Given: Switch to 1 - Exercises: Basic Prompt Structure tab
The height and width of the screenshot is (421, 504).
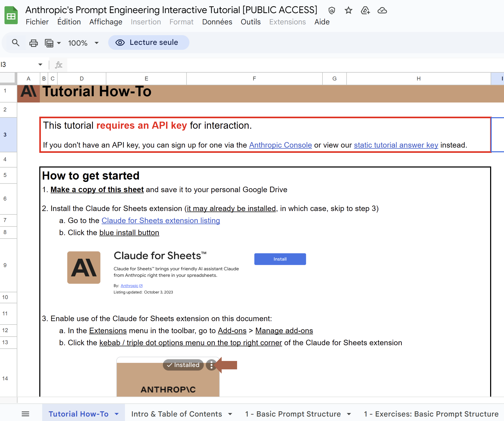Looking at the screenshot, I should (x=431, y=414).
